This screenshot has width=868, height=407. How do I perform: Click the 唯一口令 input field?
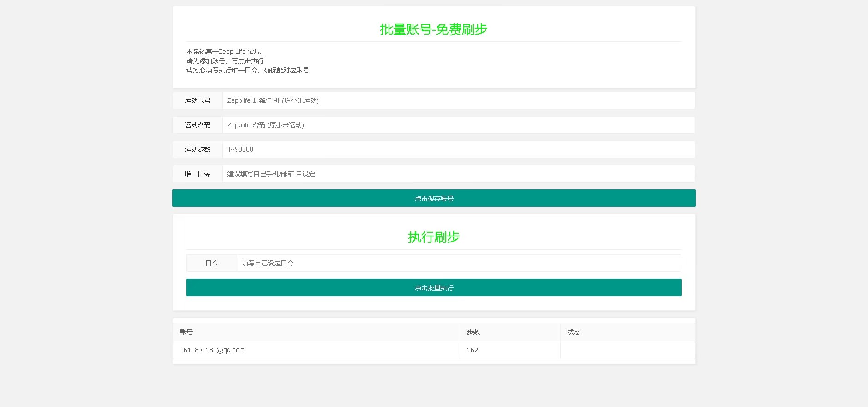[458, 174]
